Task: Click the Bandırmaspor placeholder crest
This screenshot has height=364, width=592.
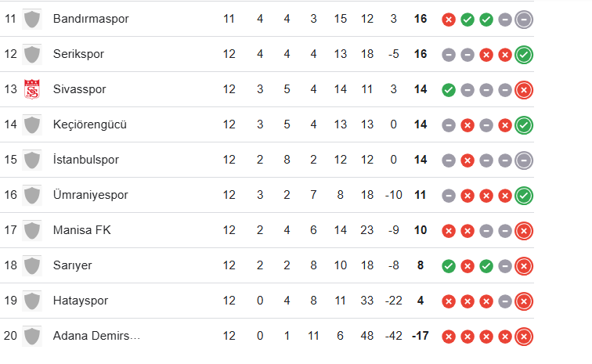Action: pyautogui.click(x=32, y=19)
